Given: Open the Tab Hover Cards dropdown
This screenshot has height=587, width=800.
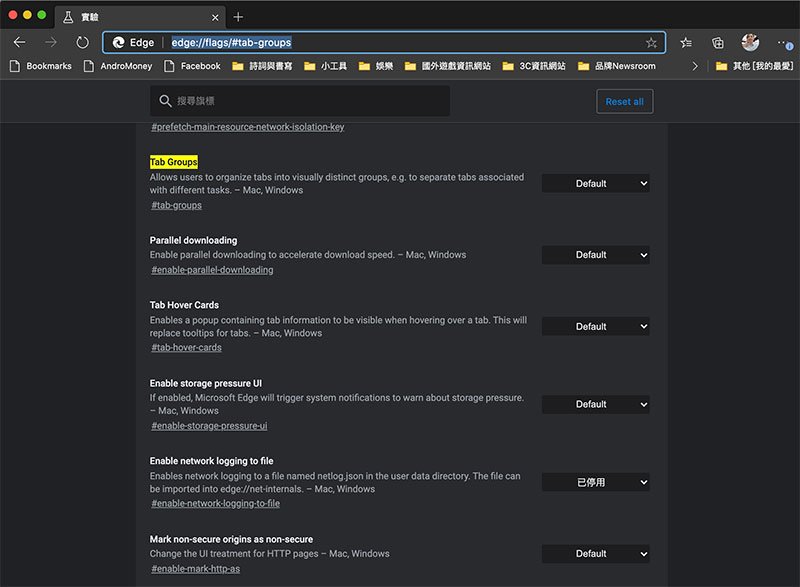Looking at the screenshot, I should pos(595,327).
